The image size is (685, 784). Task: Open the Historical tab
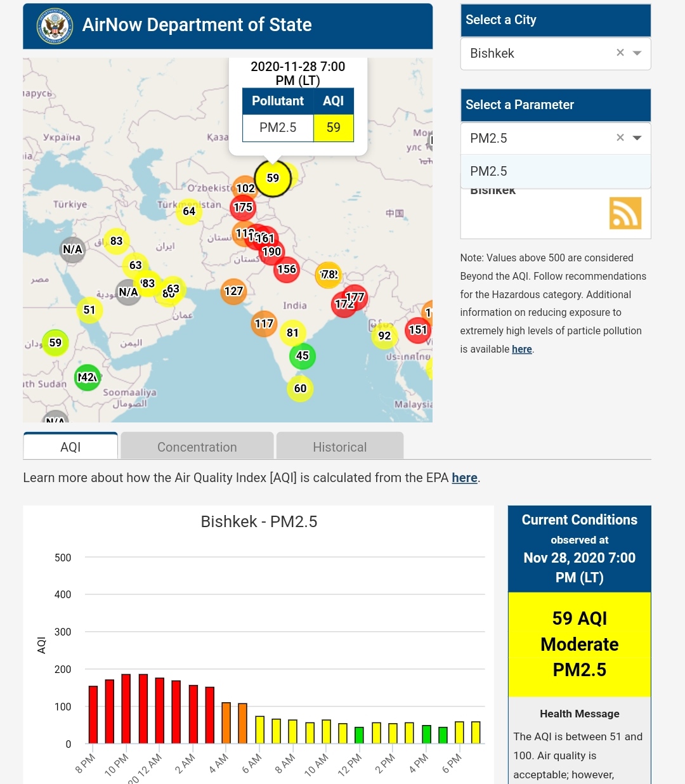point(339,447)
